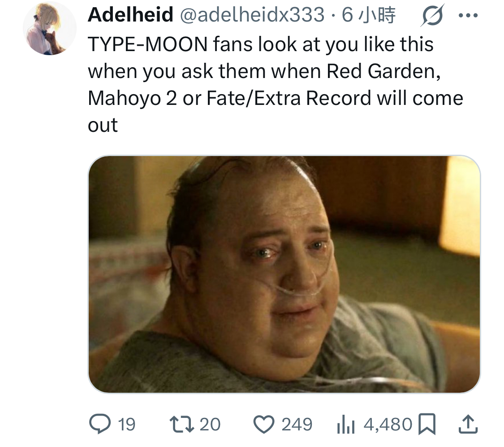The image size is (504, 447).
Task: Click 'Fate/Extra Record' text line
Action: click(289, 98)
